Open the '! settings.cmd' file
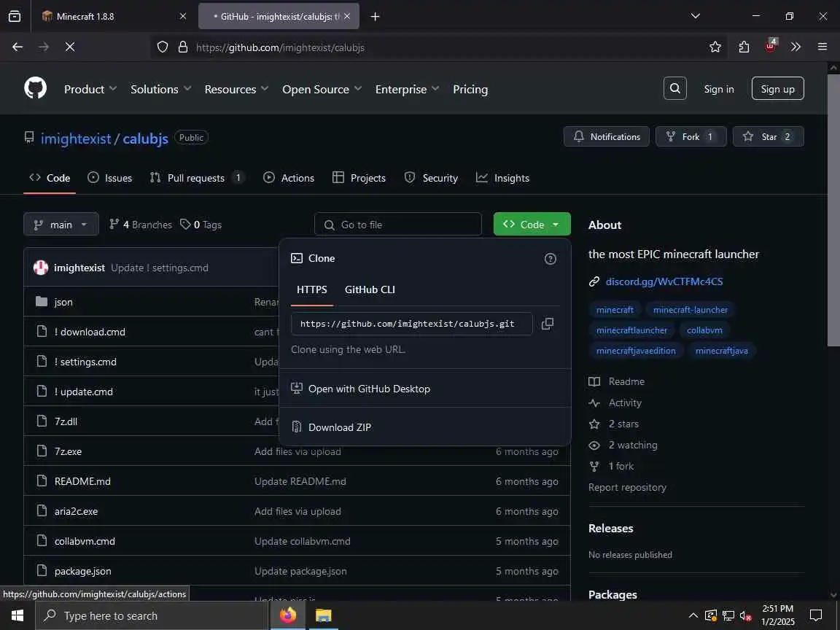The width and height of the screenshot is (840, 630). (85, 362)
